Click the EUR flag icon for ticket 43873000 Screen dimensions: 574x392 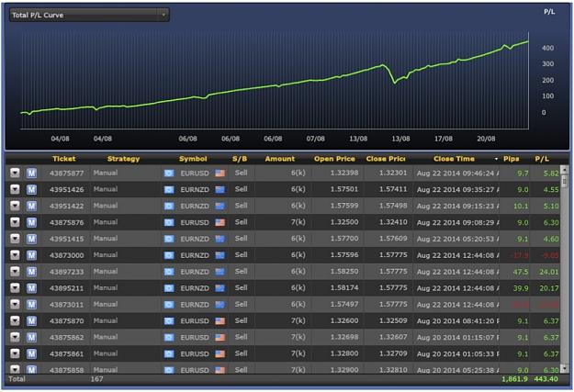pyautogui.click(x=169, y=255)
